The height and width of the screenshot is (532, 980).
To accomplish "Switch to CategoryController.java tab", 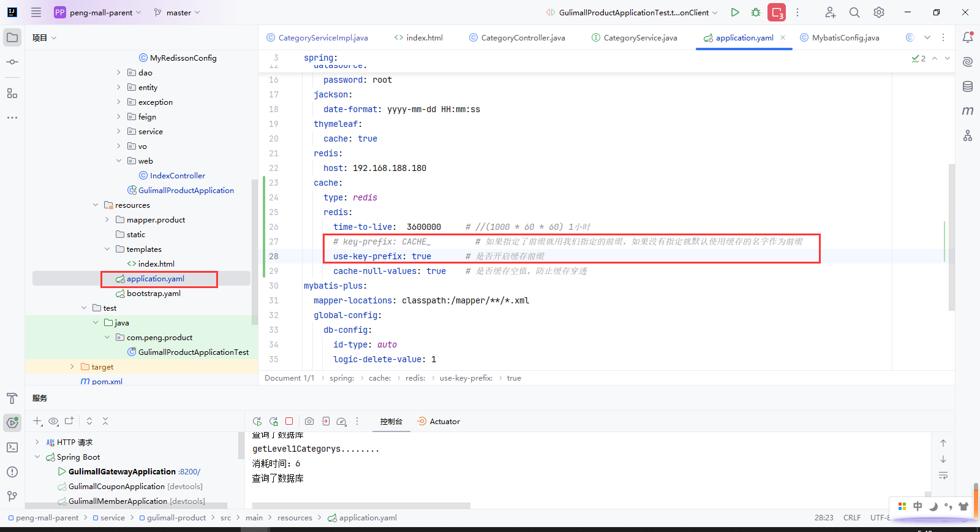I will pyautogui.click(x=517, y=37).
